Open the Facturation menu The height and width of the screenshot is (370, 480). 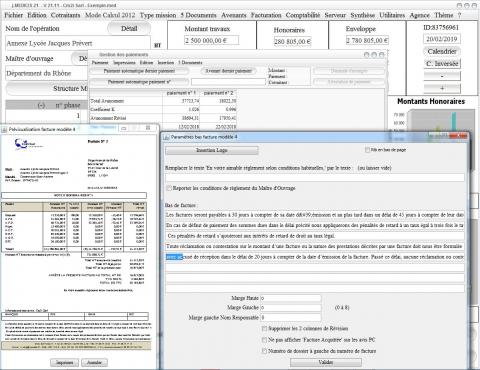[266, 15]
